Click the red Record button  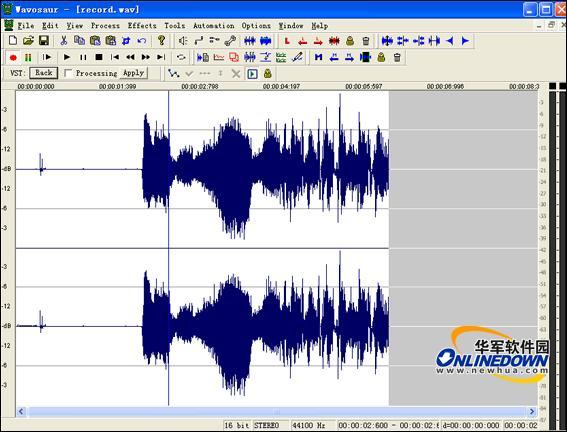click(x=13, y=57)
